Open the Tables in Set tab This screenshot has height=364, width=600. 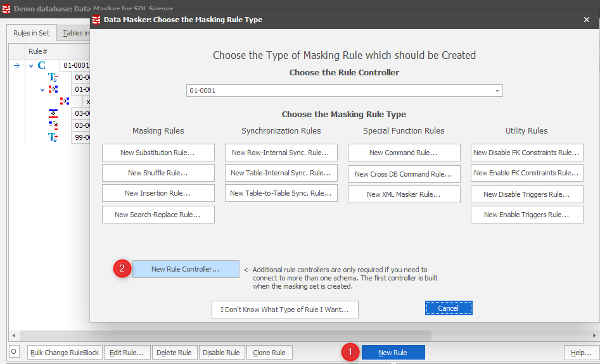point(75,33)
